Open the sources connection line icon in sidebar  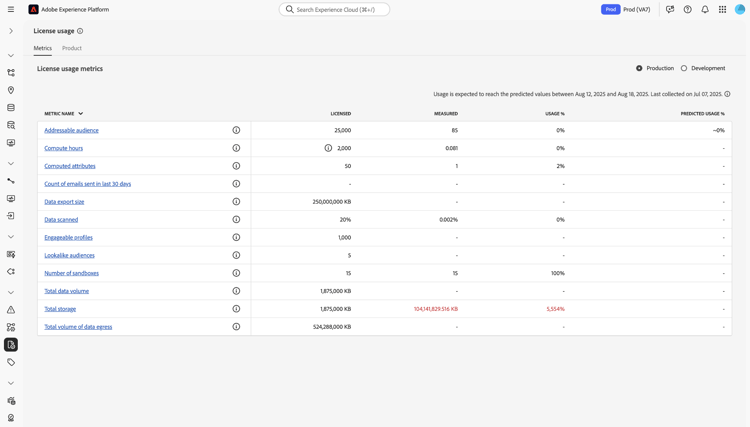point(11,181)
